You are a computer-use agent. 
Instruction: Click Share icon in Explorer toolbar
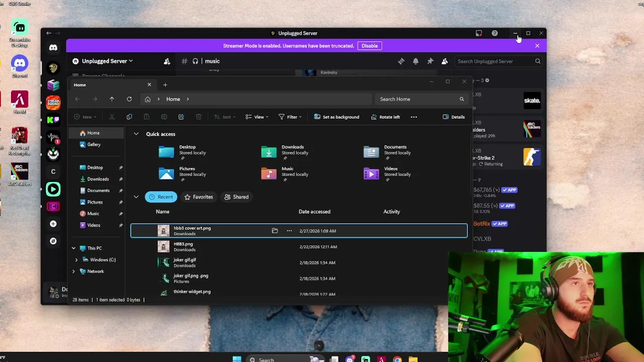[x=181, y=117]
